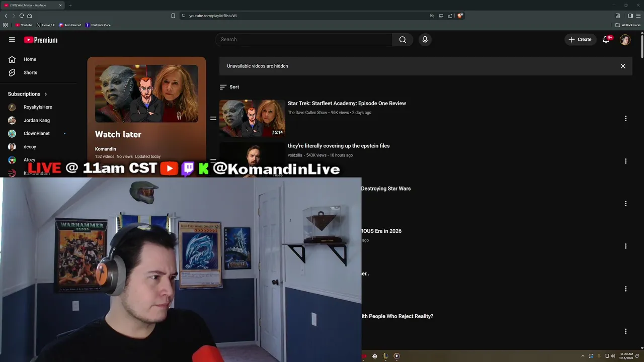Open the YouTube hamburger guide menu

pos(12,40)
